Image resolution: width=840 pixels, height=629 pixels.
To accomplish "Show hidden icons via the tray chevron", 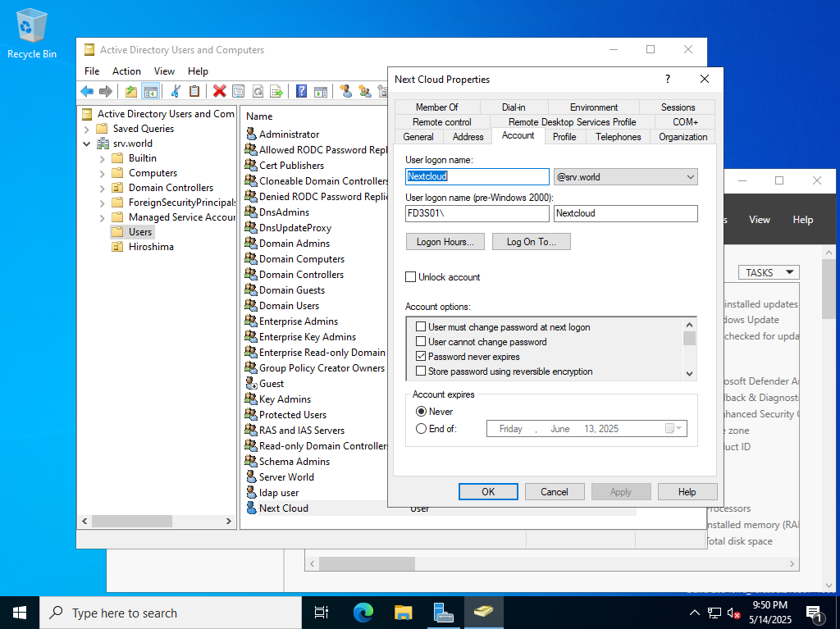I will point(694,613).
